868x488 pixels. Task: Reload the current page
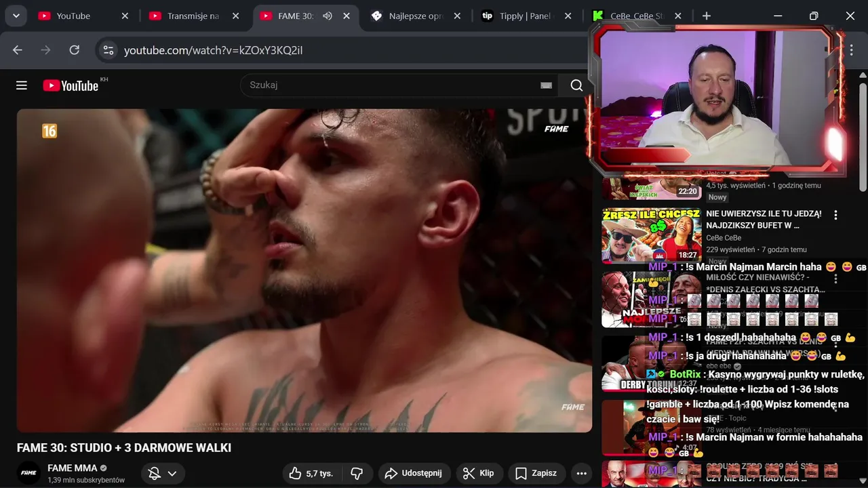[x=75, y=50]
